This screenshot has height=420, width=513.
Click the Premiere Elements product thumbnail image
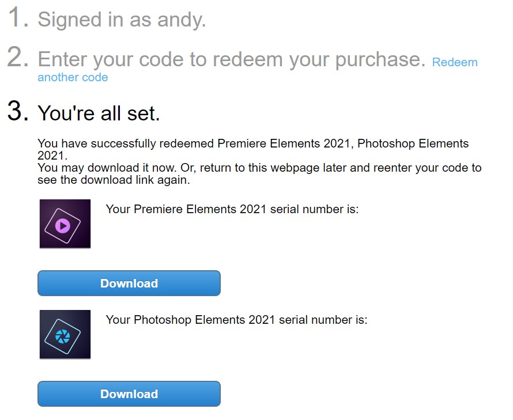[x=65, y=224]
